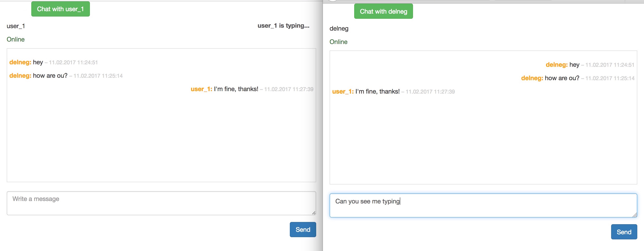This screenshot has width=644, height=251.
Task: Click the 'Online' status label on the left panel
Action: pyautogui.click(x=15, y=39)
